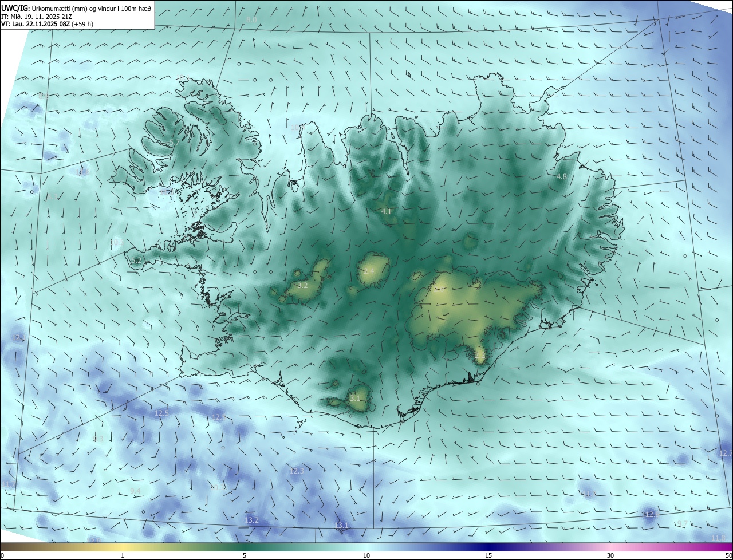Click the '3.1' value near the south coast
Image resolution: width=733 pixels, height=560 pixels.
pyautogui.click(x=355, y=399)
